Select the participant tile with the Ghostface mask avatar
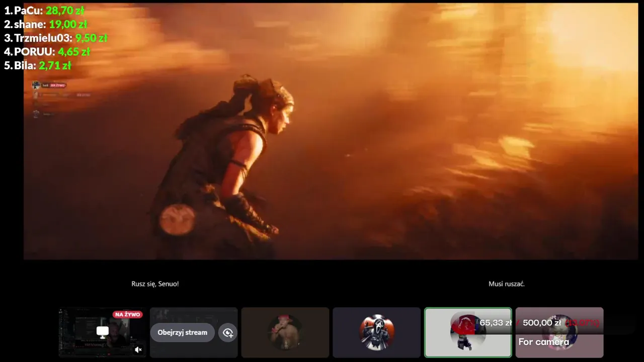Screen dimensions: 644x362 (376, 332)
